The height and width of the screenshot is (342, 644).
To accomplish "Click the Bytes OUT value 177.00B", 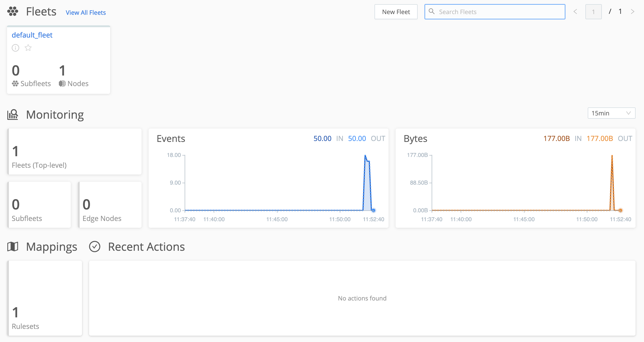I will click(x=600, y=138).
